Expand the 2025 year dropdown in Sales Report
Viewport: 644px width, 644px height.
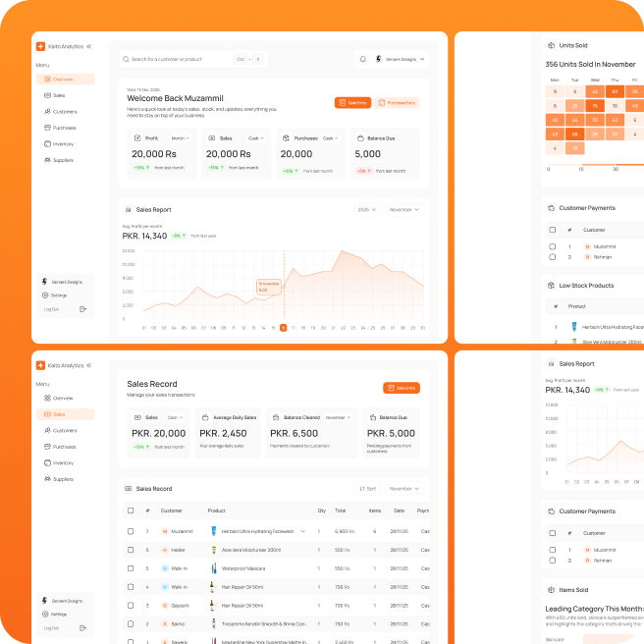coord(366,209)
